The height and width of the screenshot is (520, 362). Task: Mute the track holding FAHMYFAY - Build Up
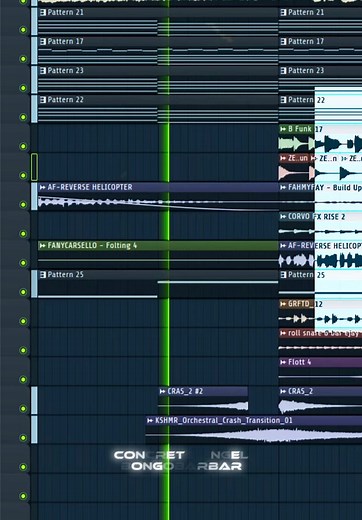(23, 204)
